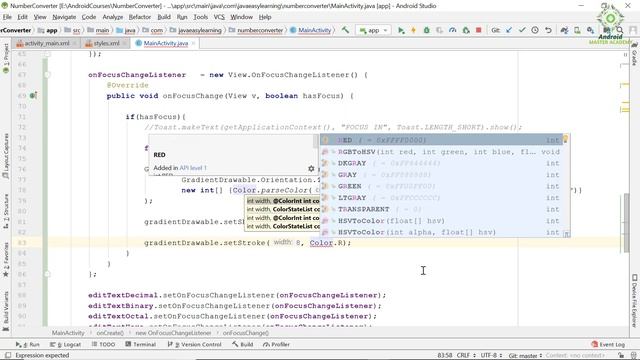Open Git master branch selector
640x360 pixels.
point(525,356)
